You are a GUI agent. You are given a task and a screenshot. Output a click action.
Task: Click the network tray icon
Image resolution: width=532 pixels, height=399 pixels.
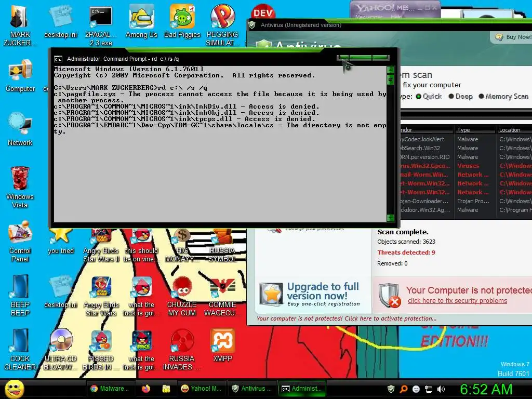pos(429,389)
